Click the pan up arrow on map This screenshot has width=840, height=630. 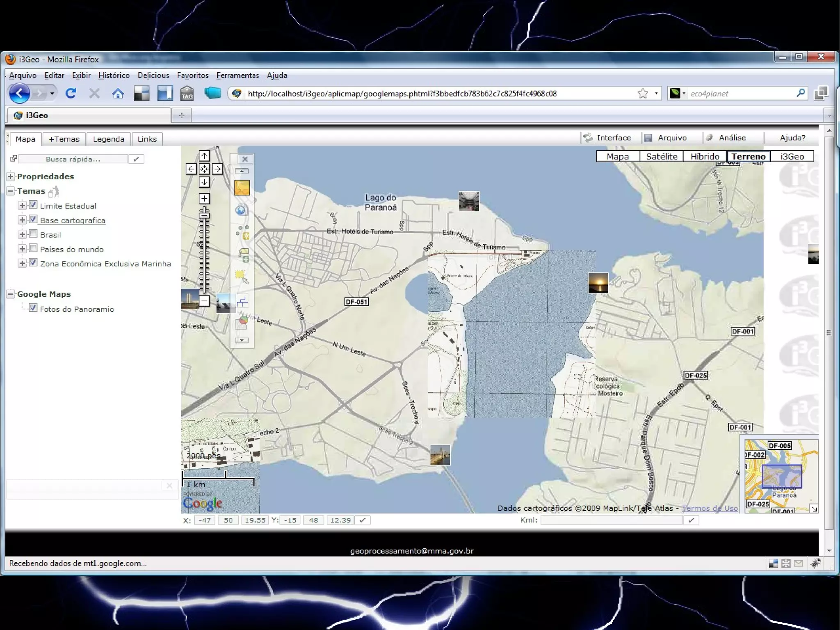(x=204, y=156)
